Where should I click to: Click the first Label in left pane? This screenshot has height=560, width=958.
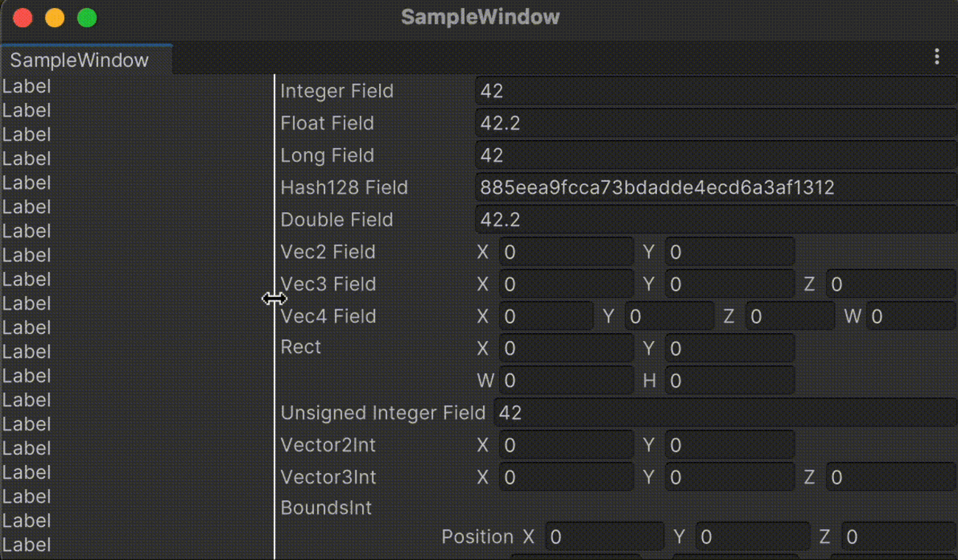tap(27, 86)
